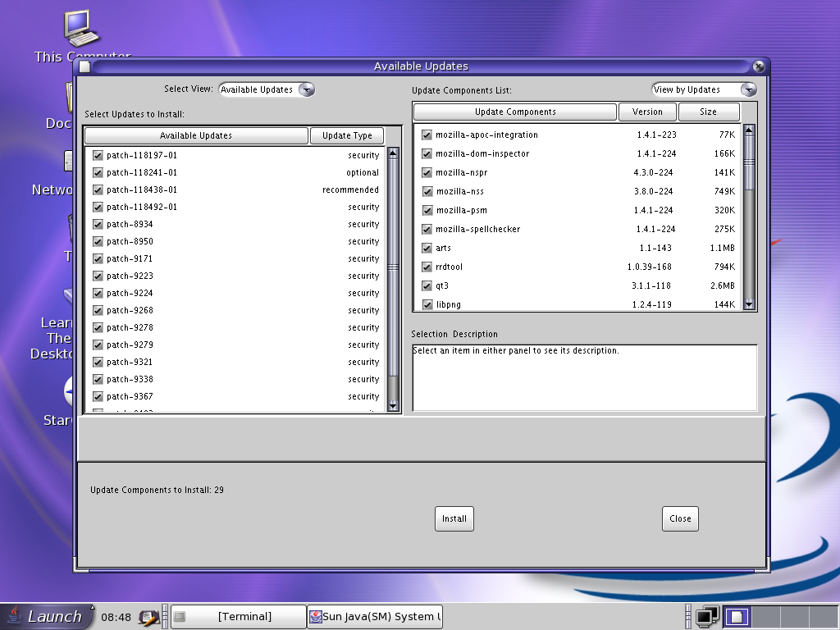Viewport: 840px width, 630px height.
Task: Toggle patch-9171 checkbox
Action: click(x=98, y=258)
